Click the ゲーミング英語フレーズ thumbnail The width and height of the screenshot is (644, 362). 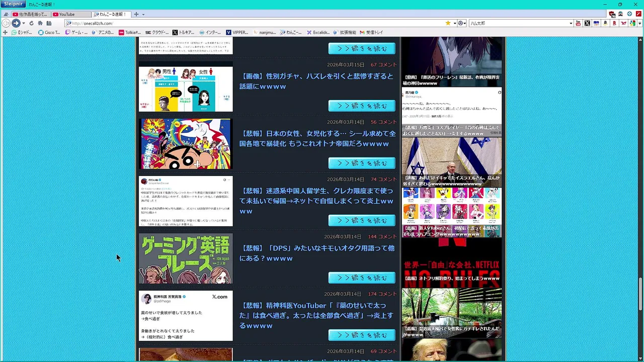[186, 258]
